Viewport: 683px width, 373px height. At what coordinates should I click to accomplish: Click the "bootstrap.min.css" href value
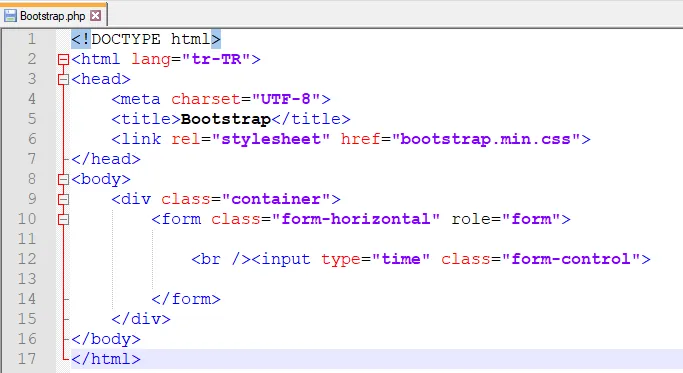486,139
